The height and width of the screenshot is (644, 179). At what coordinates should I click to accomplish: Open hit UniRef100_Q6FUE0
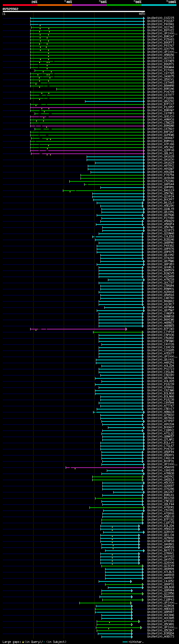click(x=161, y=264)
